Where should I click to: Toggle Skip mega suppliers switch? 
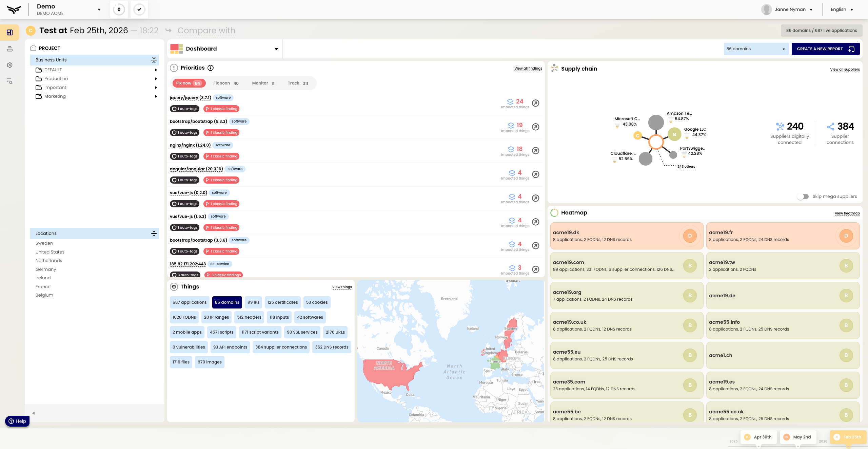pyautogui.click(x=803, y=197)
